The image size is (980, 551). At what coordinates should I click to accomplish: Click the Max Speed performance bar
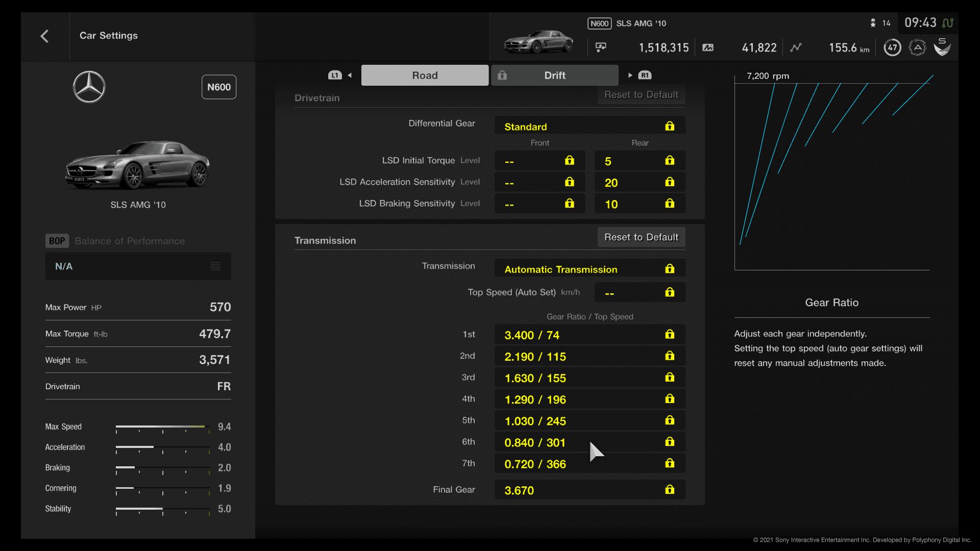click(162, 427)
